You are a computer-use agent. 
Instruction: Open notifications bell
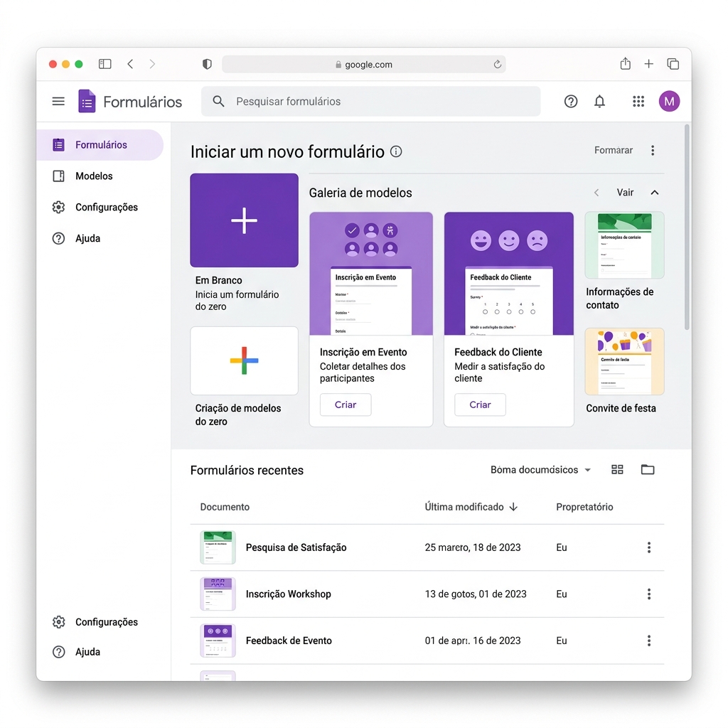[599, 101]
